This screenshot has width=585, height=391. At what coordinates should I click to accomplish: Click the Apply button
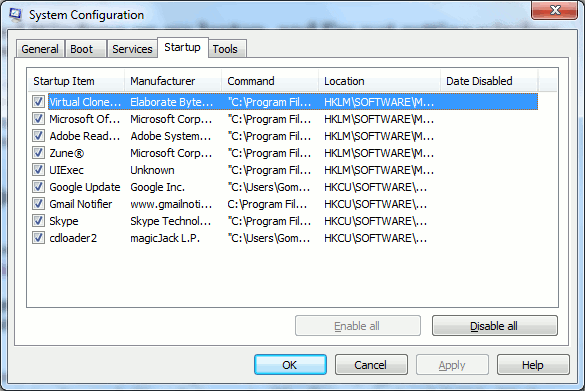pyautogui.click(x=452, y=365)
